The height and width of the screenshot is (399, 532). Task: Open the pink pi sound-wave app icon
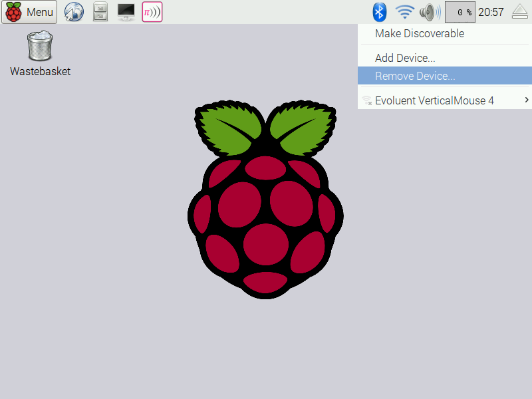(x=152, y=12)
